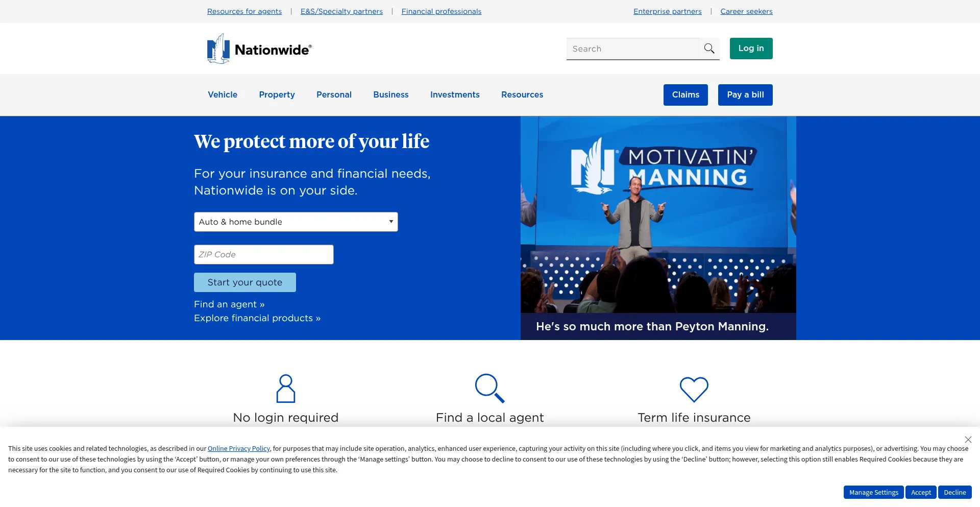Screen dimensions: 980x507
Task: Click the Pay a bill button
Action: tap(745, 95)
